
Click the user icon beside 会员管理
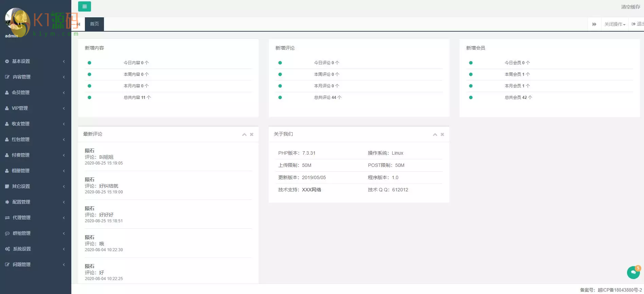tap(7, 92)
